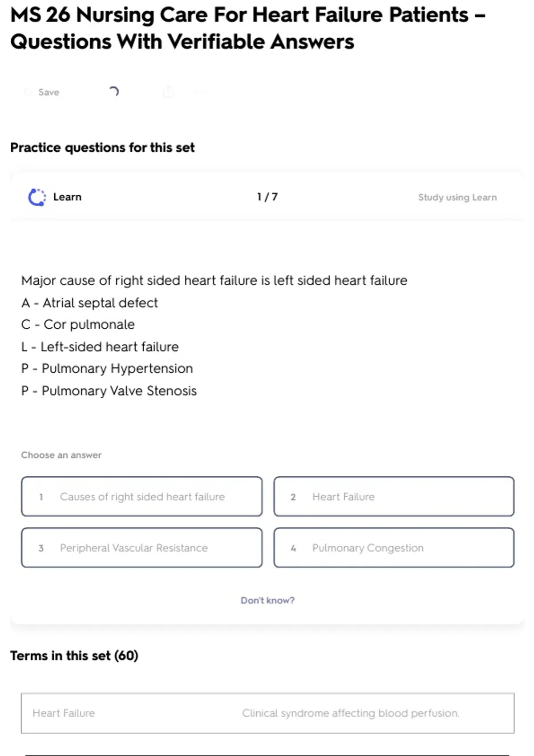Click the 'Don't know?' link
The image size is (534, 756).
[x=267, y=600]
